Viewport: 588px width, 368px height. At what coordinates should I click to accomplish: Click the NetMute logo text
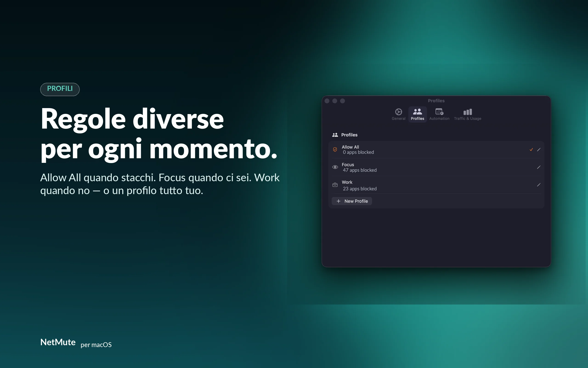[x=58, y=342]
